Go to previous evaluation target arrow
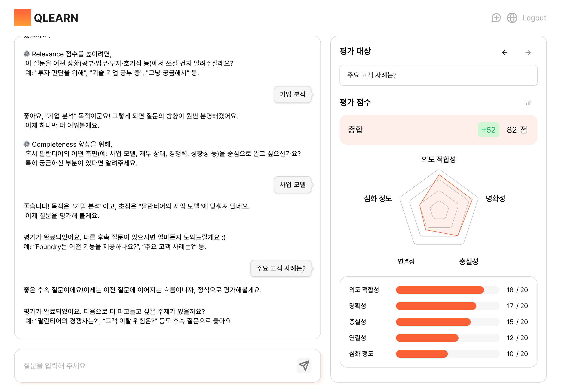561x392 pixels. [505, 53]
